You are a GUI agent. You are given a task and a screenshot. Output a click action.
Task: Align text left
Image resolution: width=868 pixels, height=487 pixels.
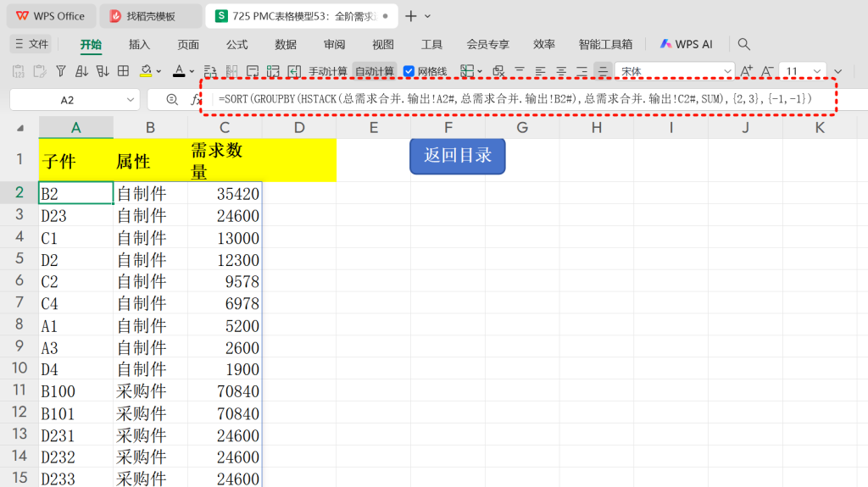click(540, 71)
